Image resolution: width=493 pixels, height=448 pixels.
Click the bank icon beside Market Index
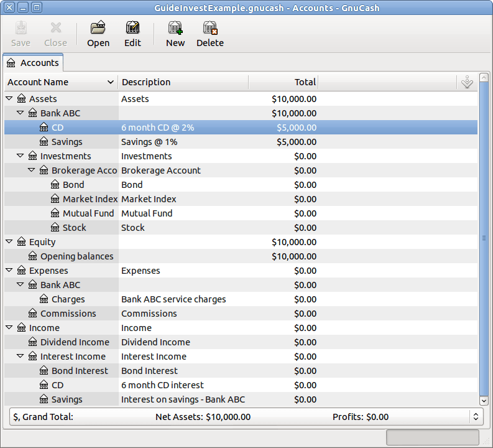(55, 199)
